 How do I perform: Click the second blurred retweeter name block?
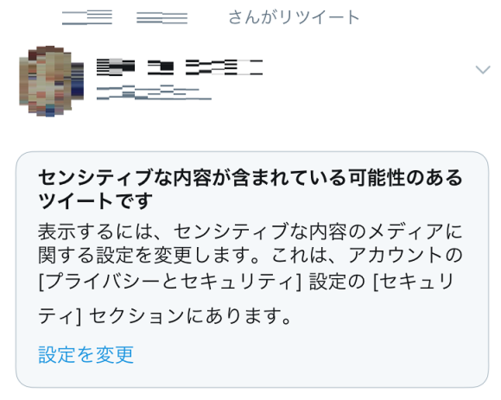click(162, 17)
